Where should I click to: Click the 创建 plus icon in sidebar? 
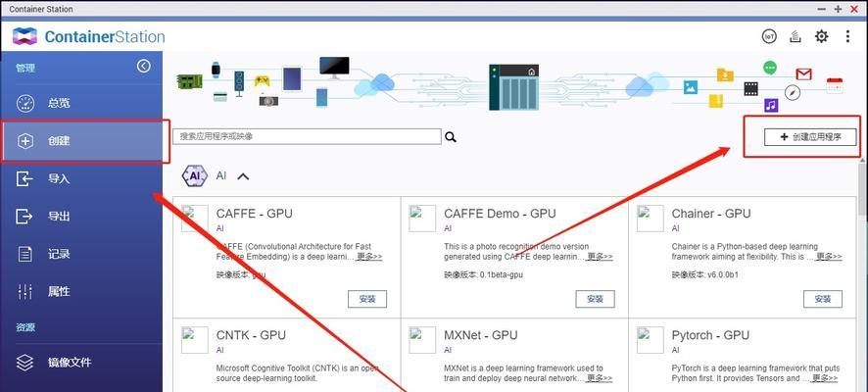(x=25, y=141)
